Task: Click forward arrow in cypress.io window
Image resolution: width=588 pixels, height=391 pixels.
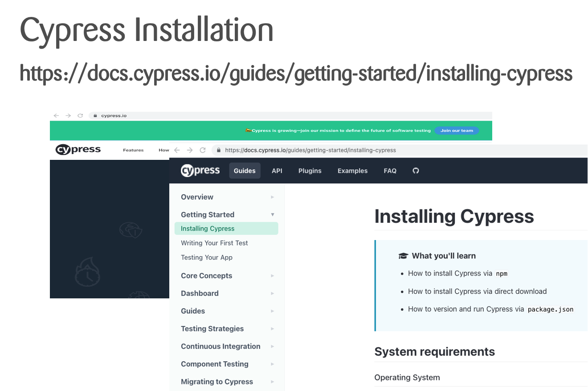Action: pos(68,115)
